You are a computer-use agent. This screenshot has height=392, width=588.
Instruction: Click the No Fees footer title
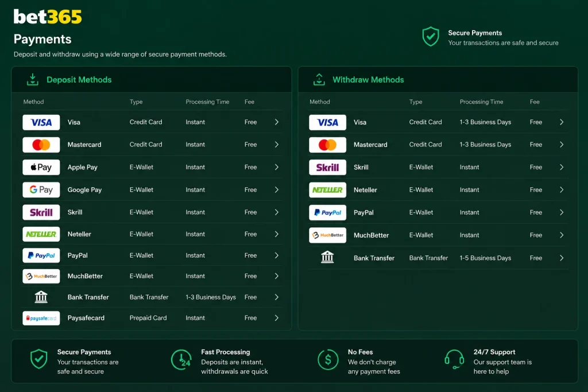pos(361,352)
